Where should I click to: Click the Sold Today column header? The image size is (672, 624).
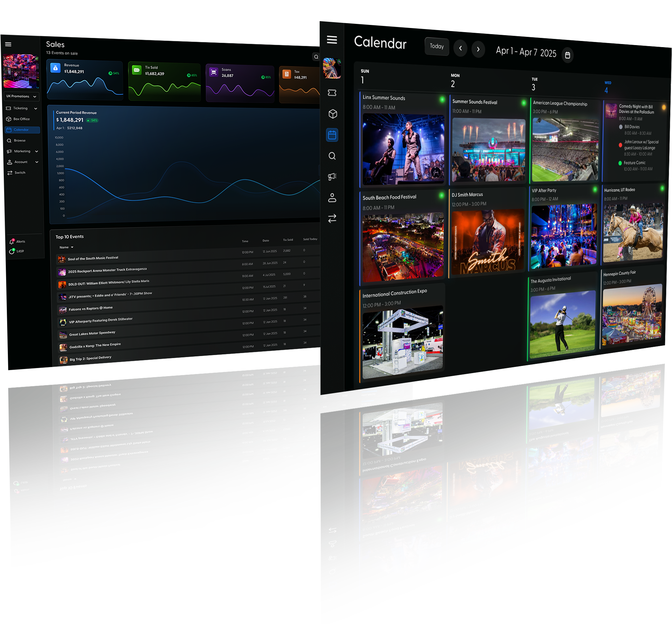click(310, 239)
